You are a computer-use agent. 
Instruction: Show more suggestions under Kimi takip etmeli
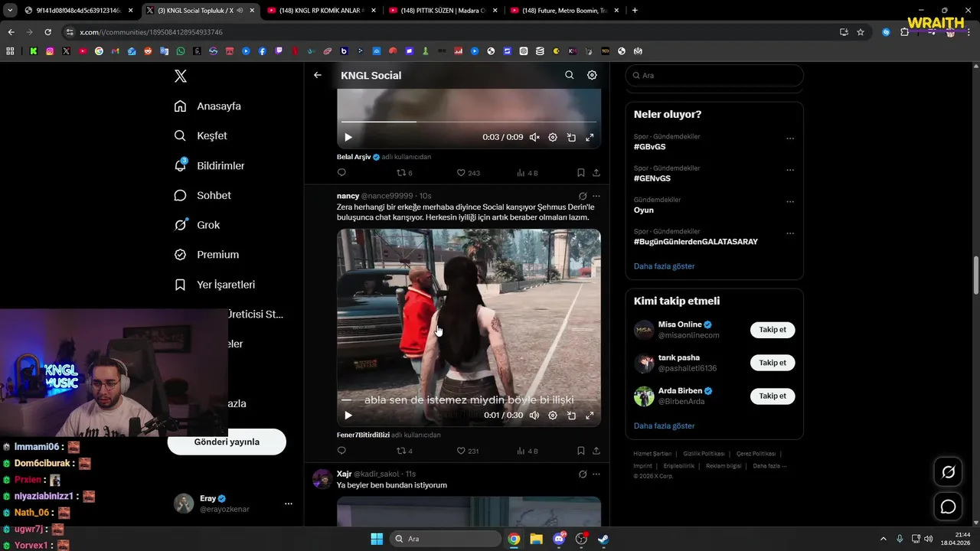tap(665, 425)
